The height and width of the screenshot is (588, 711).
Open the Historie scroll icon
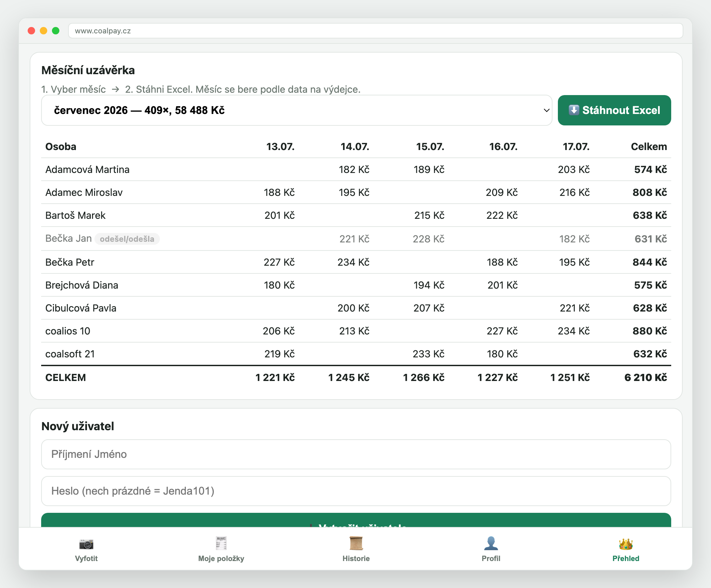[x=356, y=543]
